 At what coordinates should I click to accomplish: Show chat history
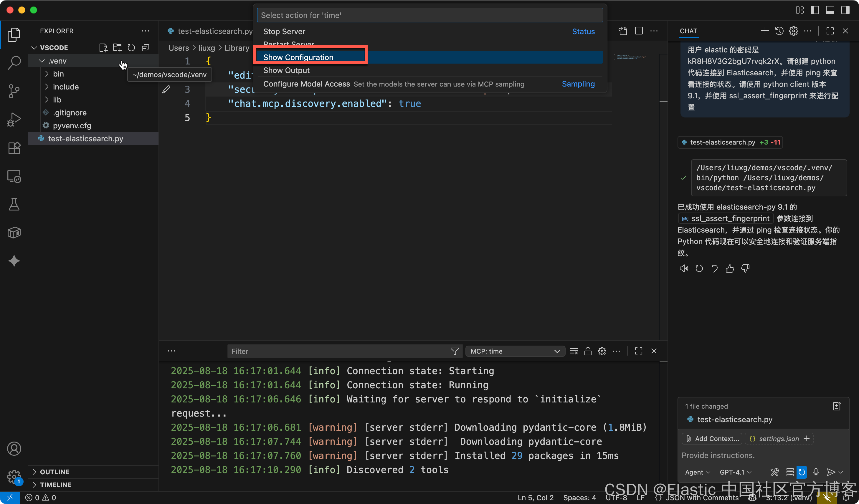pyautogui.click(x=779, y=31)
